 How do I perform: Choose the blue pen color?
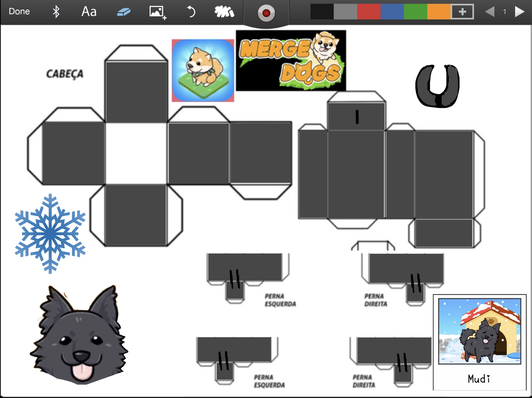click(392, 12)
